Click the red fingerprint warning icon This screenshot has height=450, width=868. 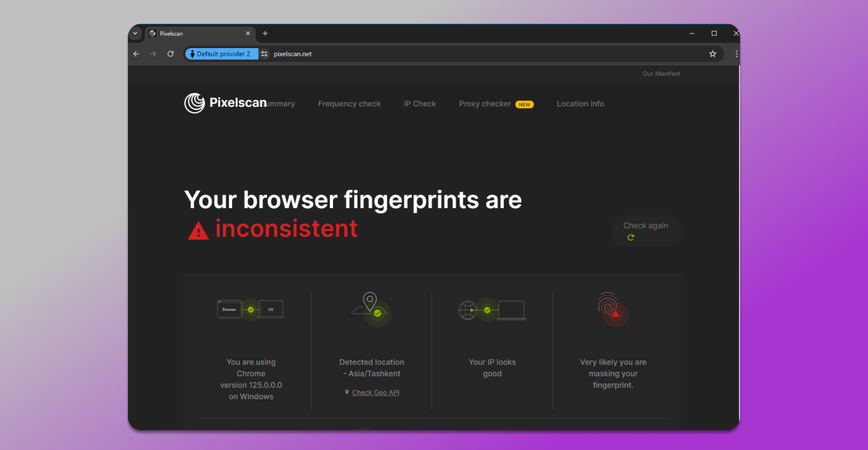coord(612,309)
